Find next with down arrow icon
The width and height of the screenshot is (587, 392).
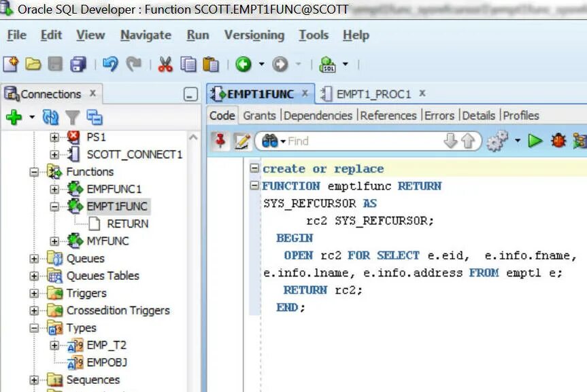[x=450, y=141]
